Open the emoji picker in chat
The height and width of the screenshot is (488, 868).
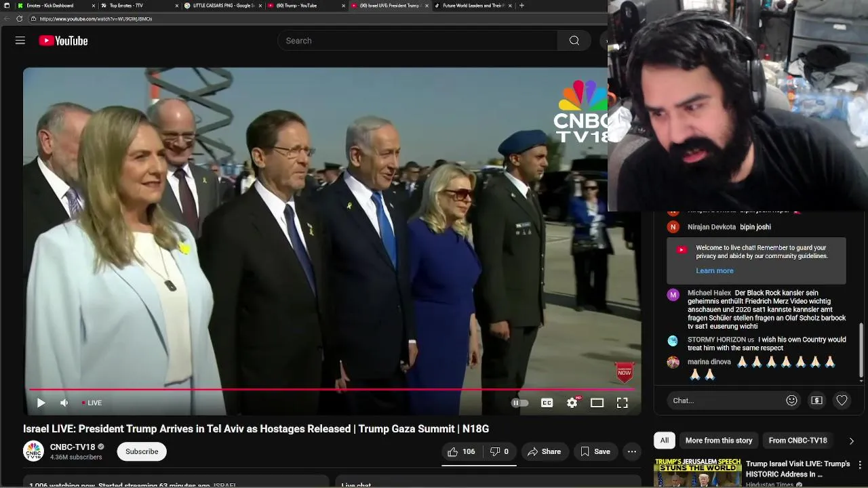click(x=791, y=401)
